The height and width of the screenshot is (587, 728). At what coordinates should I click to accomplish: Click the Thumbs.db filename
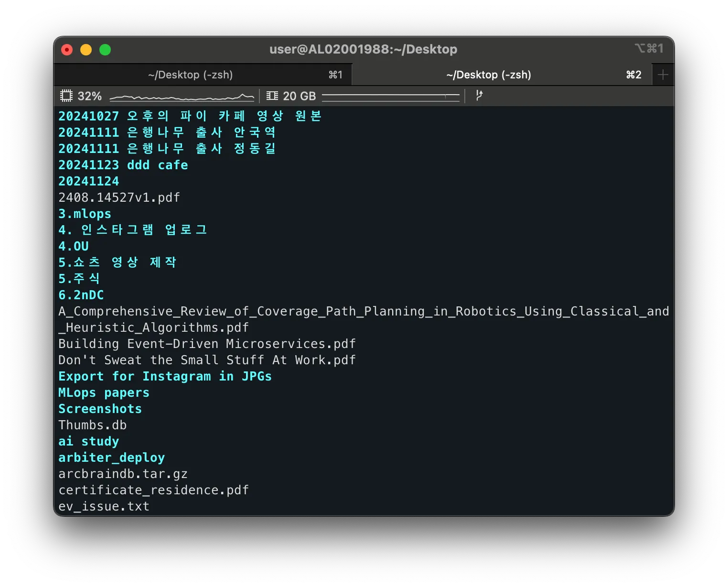92,424
